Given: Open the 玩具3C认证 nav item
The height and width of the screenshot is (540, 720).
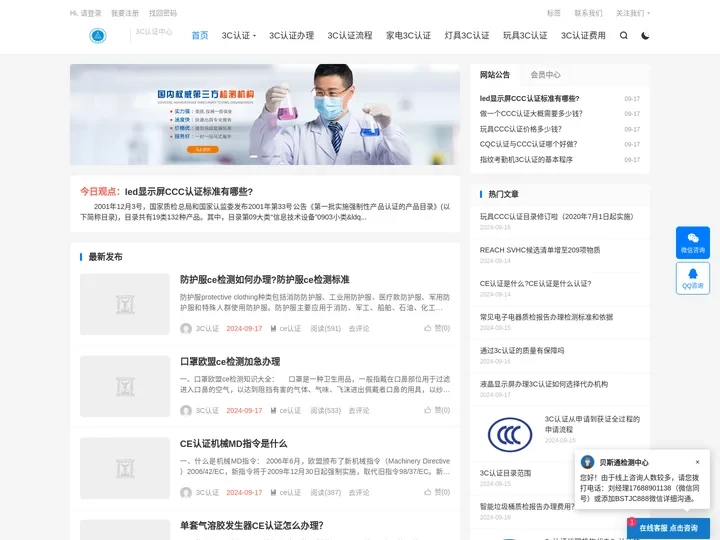Looking at the screenshot, I should point(525,35).
